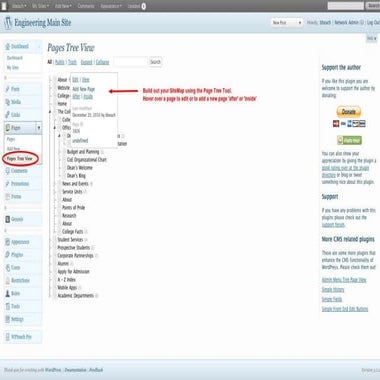
Task: Select Dean's Blog tree page
Action: (76, 176)
